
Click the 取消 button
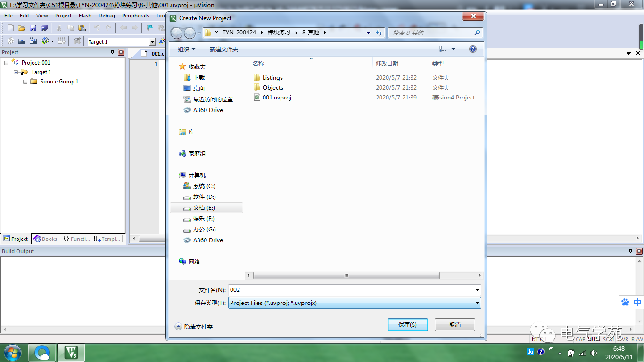click(455, 325)
